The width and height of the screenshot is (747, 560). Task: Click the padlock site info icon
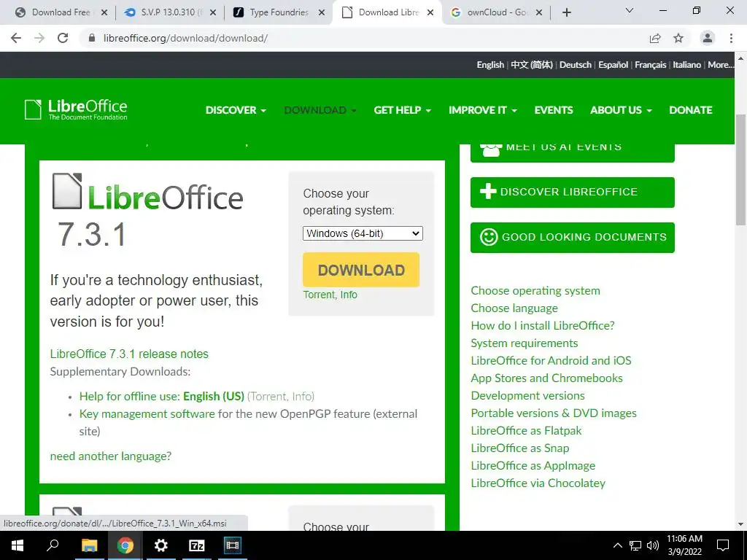(x=93, y=38)
